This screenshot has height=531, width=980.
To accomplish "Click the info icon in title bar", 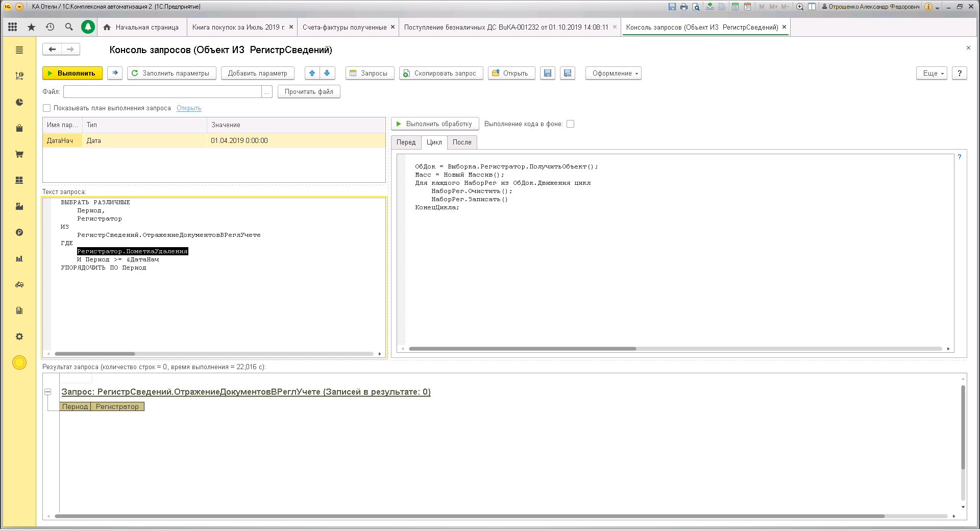I will point(928,7).
